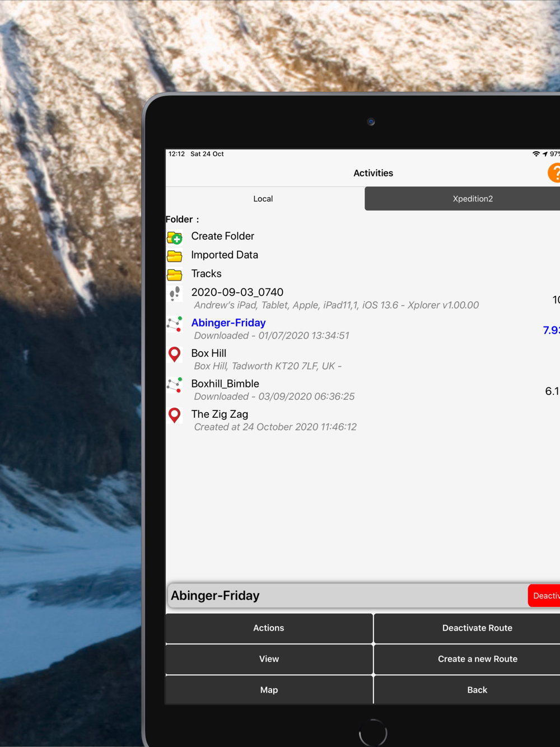Screen dimensions: 560x747
Task: Select the Create Folder row text
Action: click(x=223, y=236)
